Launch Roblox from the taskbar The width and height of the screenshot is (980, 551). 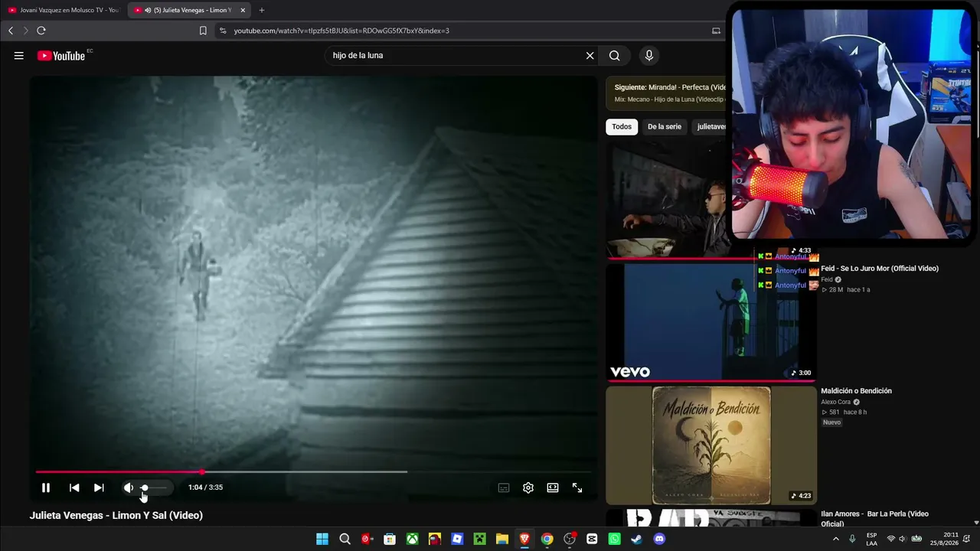coord(457,539)
